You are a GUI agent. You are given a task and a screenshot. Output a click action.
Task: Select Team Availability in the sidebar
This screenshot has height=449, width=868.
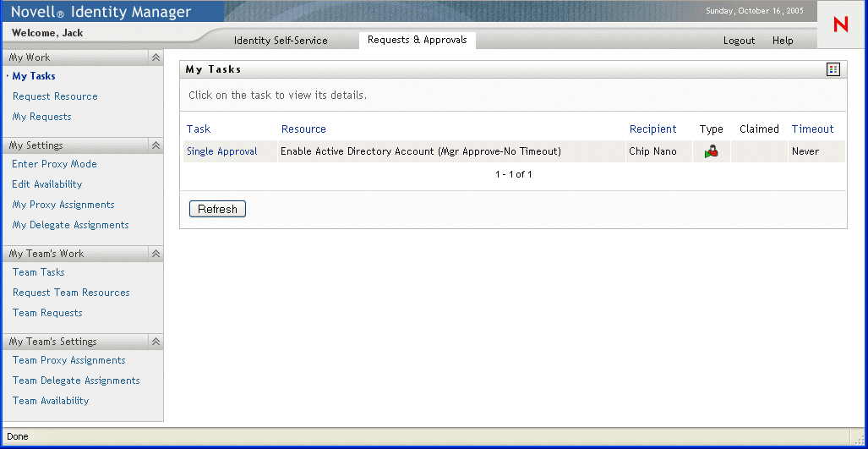[x=51, y=401]
